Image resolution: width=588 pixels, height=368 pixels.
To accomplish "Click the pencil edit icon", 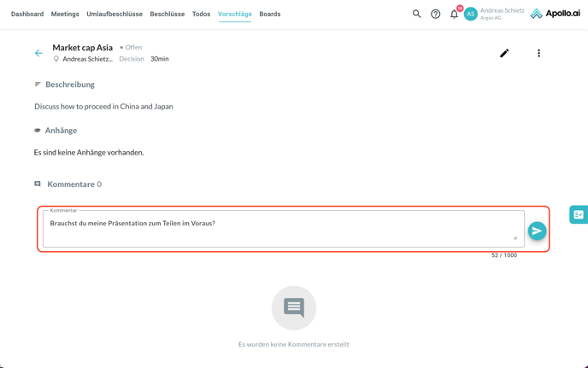I will pyautogui.click(x=504, y=53).
